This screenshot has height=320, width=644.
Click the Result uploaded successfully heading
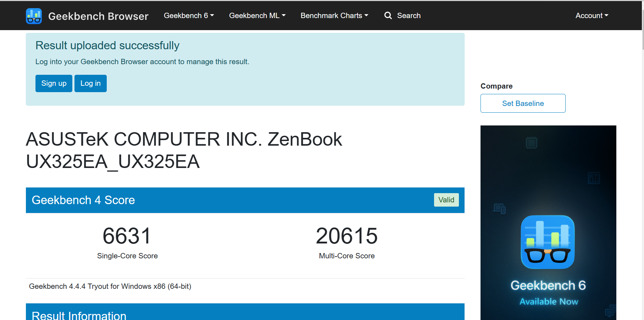107,45
